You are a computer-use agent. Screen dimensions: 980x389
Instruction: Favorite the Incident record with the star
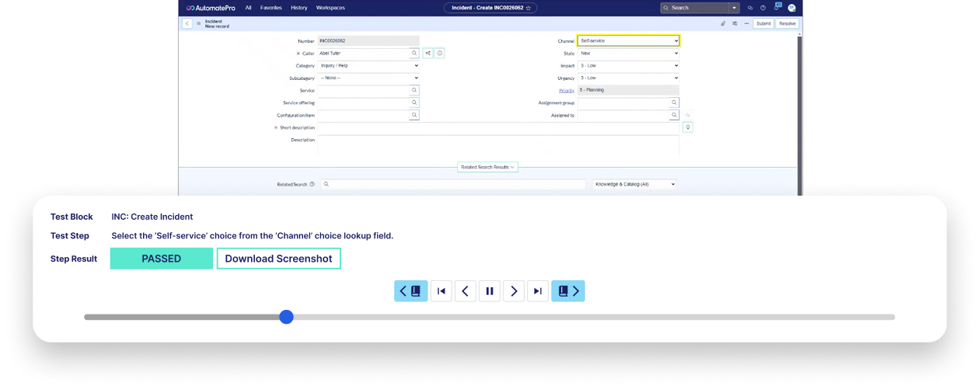click(528, 8)
